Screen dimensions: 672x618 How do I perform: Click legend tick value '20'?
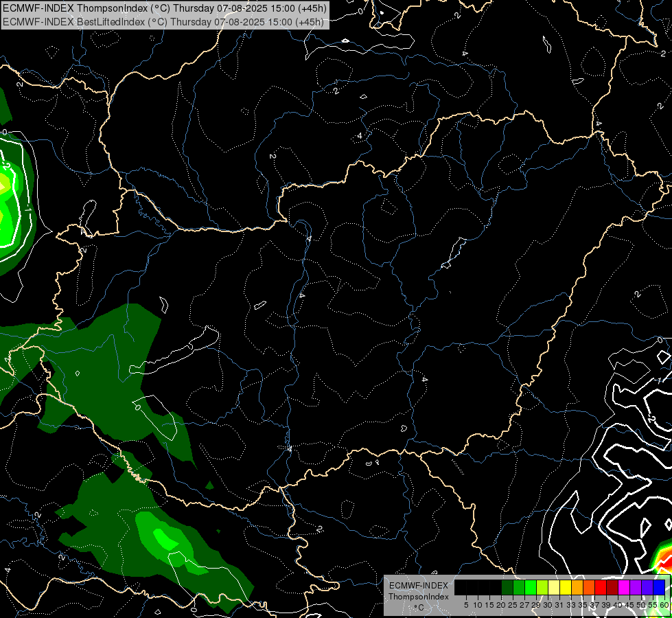pos(501,605)
